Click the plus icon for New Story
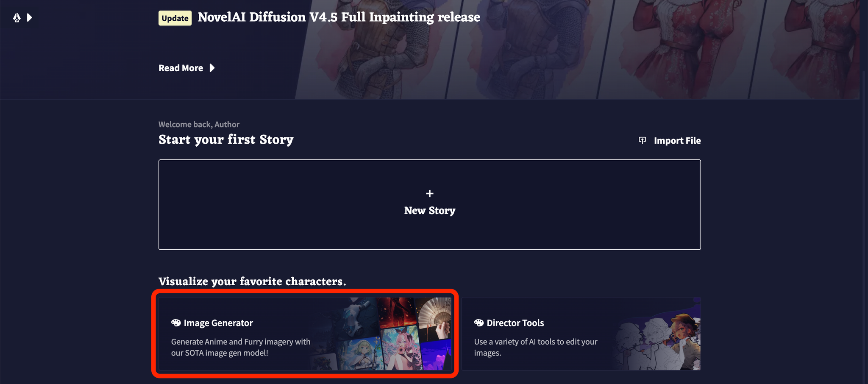Viewport: 868px width, 384px height. [430, 194]
